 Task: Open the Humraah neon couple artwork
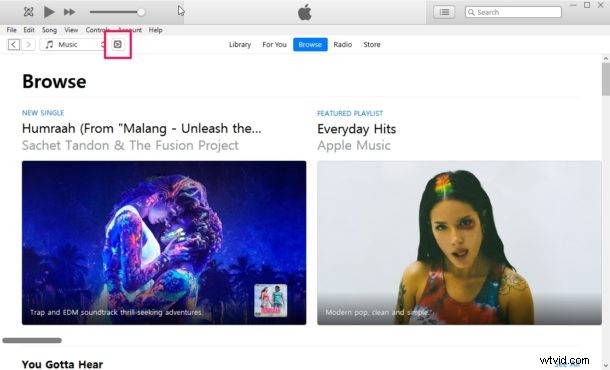coord(164,243)
